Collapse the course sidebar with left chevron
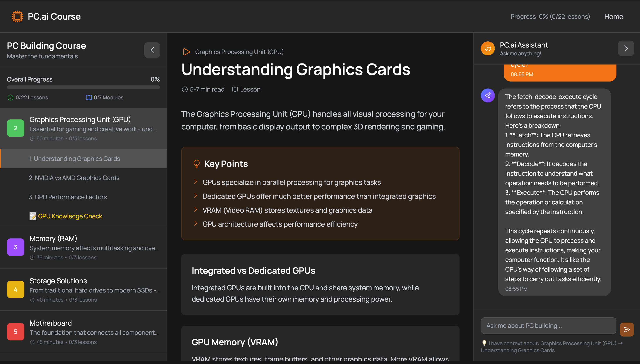Screen dimensions: 640x364 (152, 50)
